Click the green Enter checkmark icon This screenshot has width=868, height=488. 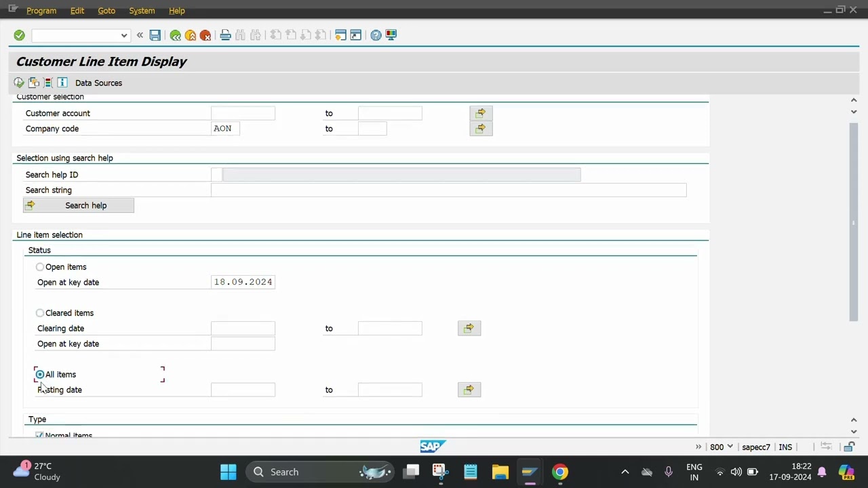pyautogui.click(x=19, y=35)
